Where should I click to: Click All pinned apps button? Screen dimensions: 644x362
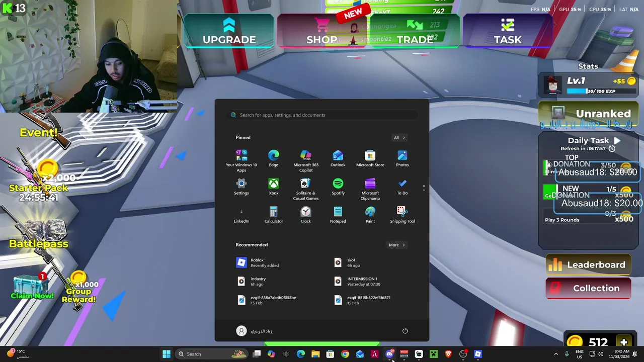click(399, 137)
